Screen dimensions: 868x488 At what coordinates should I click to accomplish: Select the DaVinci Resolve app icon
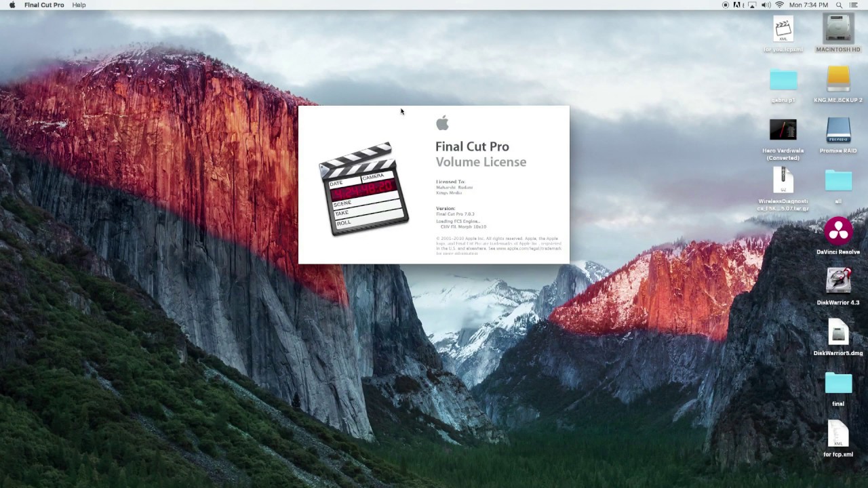click(x=838, y=237)
